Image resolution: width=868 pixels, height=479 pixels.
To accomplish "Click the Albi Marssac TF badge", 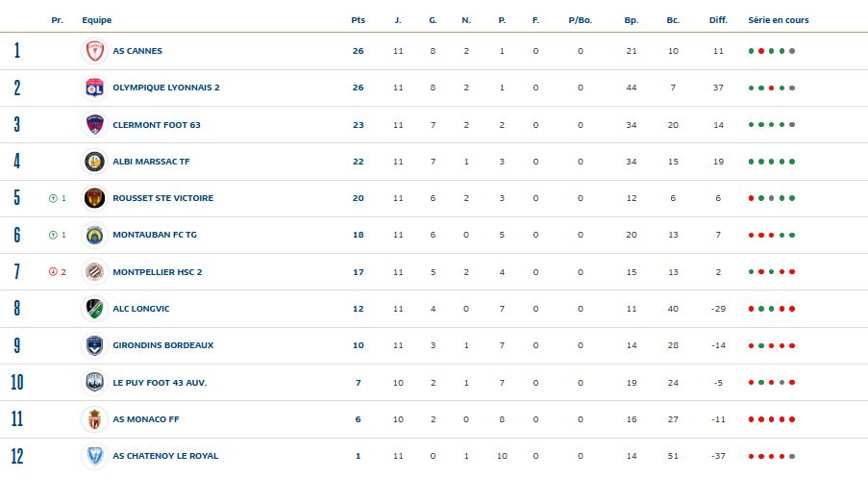I will 94,162.
